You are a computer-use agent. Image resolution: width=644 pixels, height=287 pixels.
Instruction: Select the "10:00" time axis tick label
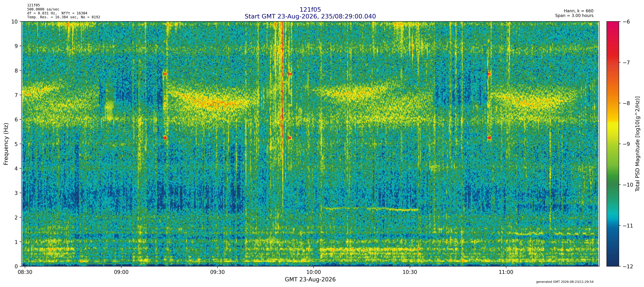(x=313, y=272)
